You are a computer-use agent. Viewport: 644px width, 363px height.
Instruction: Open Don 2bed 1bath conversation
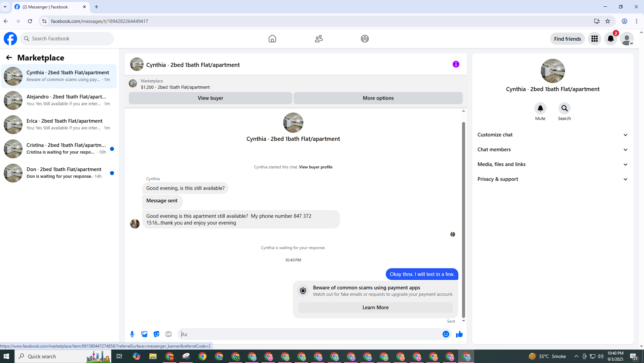coord(59,173)
